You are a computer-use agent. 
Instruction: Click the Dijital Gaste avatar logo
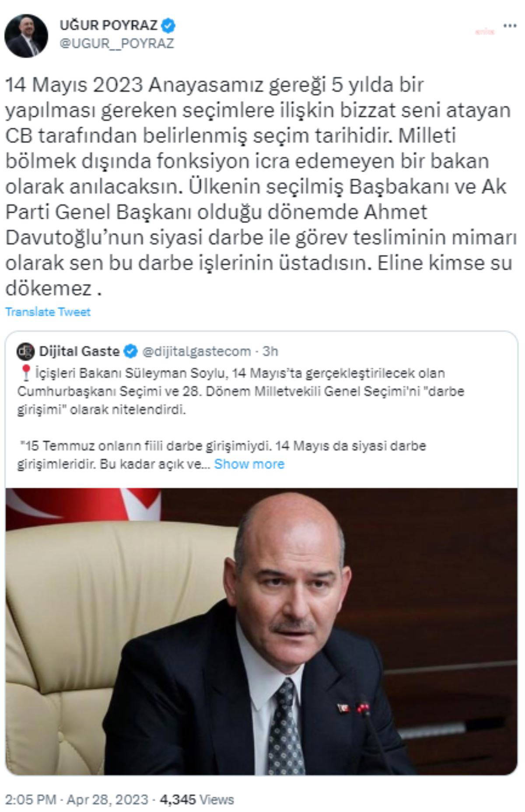pyautogui.click(x=25, y=351)
